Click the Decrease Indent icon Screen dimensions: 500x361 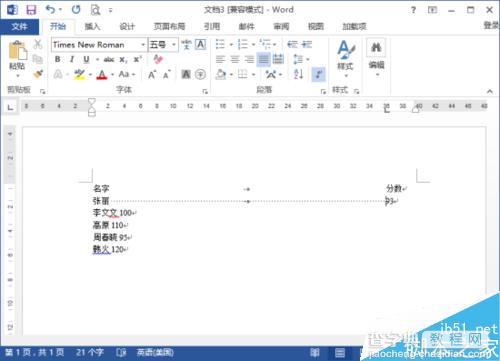pyautogui.click(x=292, y=44)
